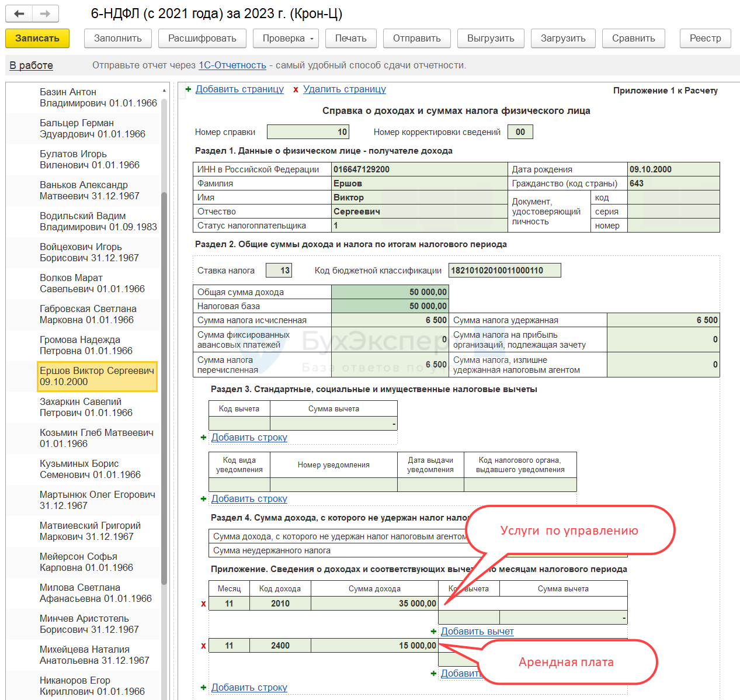The width and height of the screenshot is (740, 700).
Task: Click the Печать toolbar button
Action: pyautogui.click(x=350, y=39)
